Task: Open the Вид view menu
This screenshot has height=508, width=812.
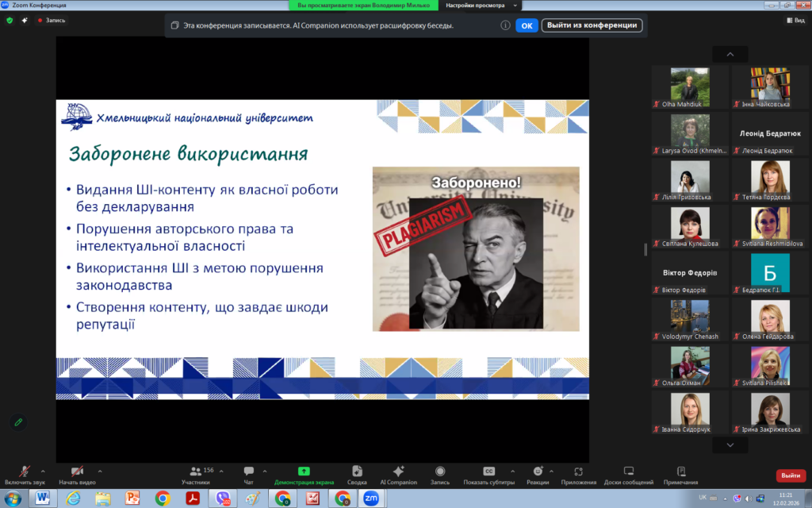Action: click(x=795, y=21)
